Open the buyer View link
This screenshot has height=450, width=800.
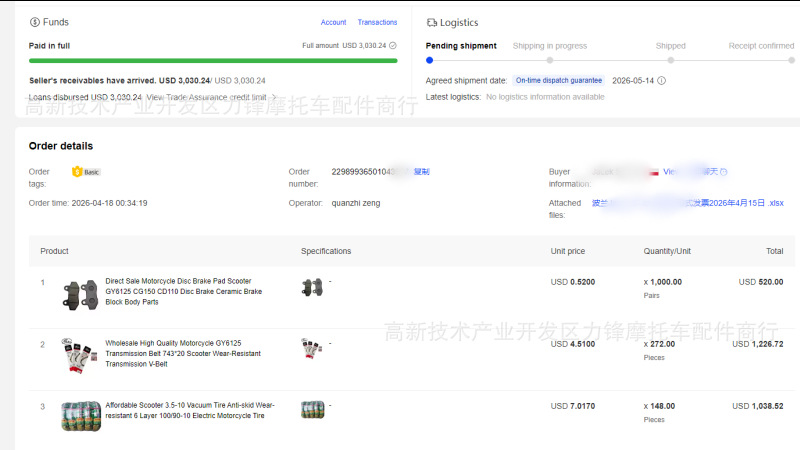(669, 172)
